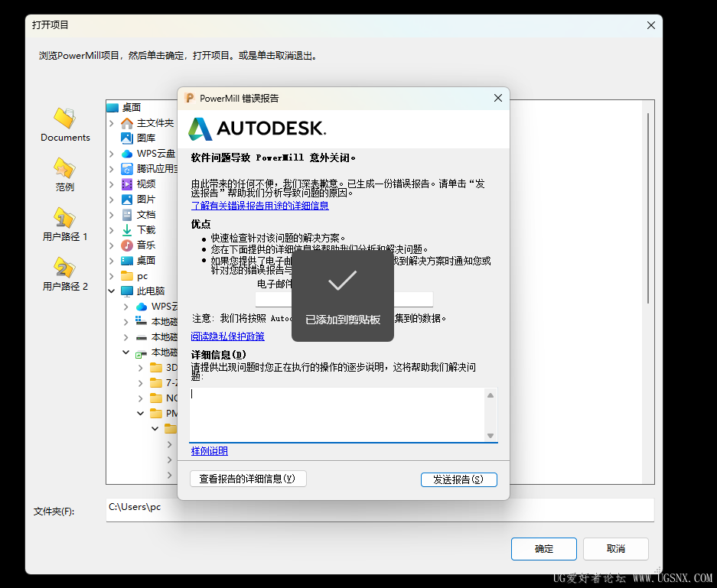Image resolution: width=717 pixels, height=588 pixels.
Task: Expand the pc folder tree node
Action: point(112,276)
